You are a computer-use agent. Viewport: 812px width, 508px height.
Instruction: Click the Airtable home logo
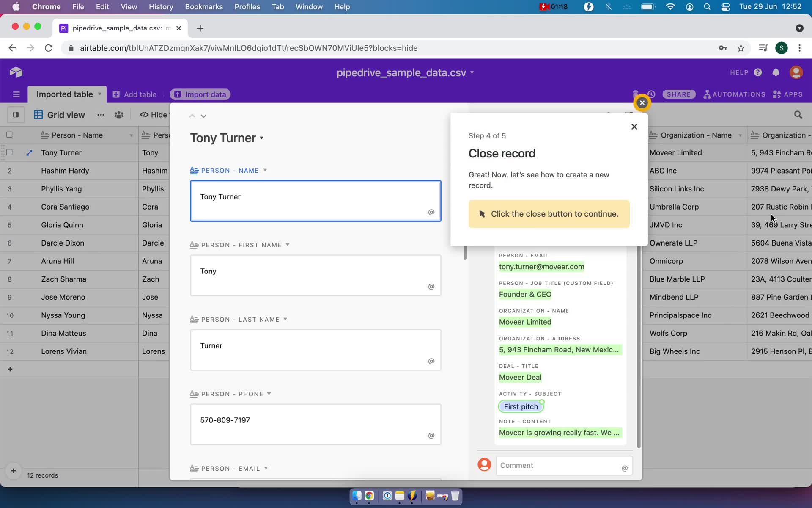(16, 72)
